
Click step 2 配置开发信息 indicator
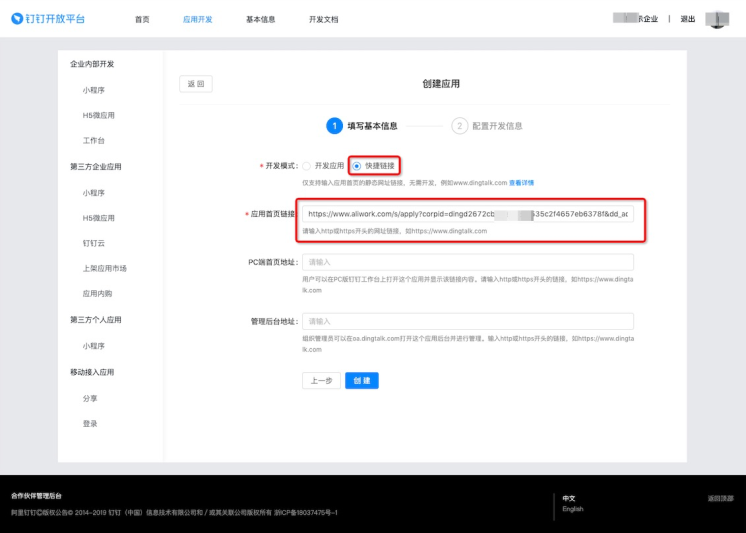(x=487, y=126)
